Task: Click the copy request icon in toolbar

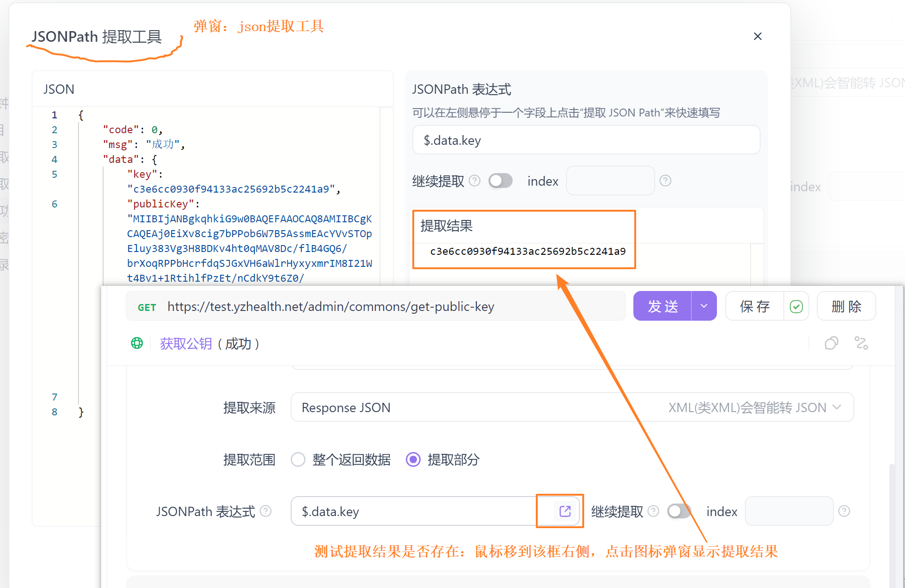Action: coord(831,343)
